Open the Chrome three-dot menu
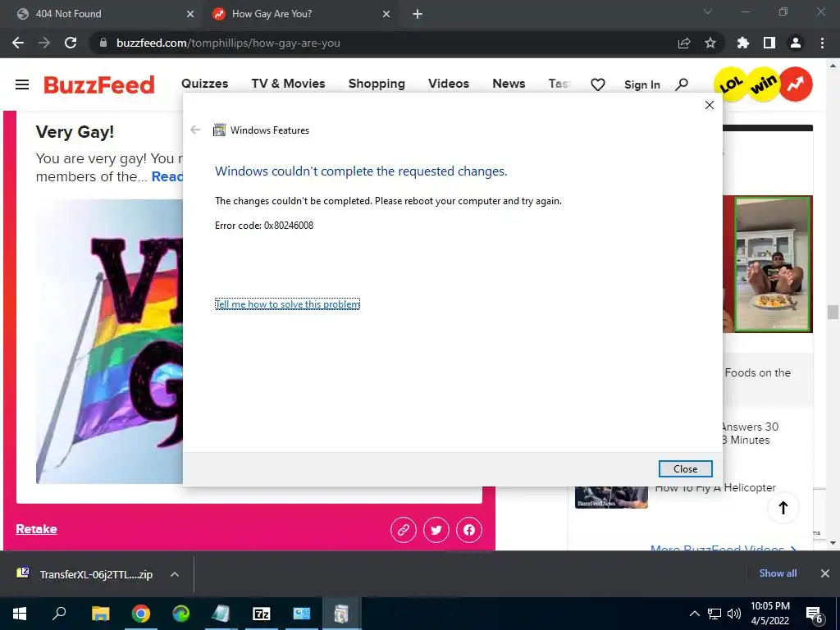 (822, 43)
